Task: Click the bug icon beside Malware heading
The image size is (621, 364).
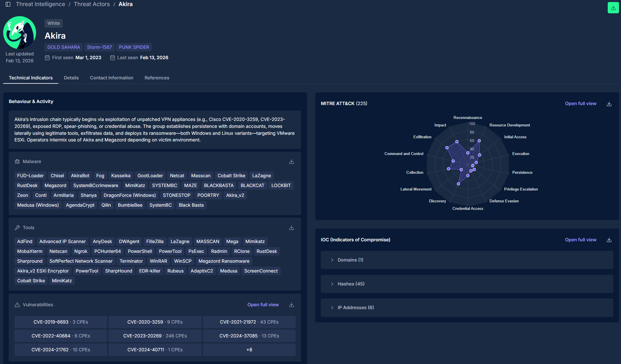Action: click(x=17, y=161)
